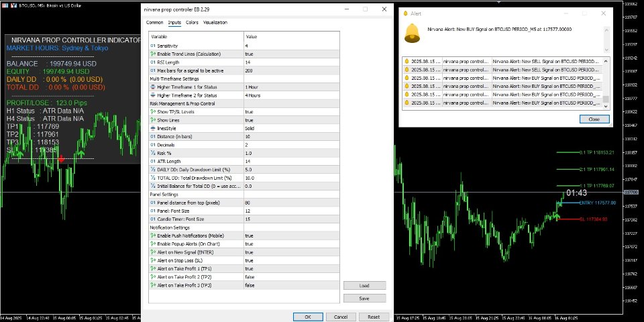Click the icon beside linesStyle
644x322 pixels.
[x=153, y=129]
